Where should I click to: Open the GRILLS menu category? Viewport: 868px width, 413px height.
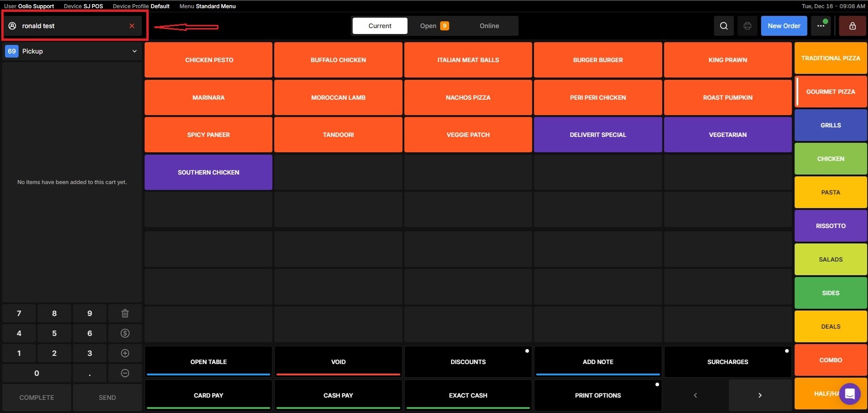830,125
